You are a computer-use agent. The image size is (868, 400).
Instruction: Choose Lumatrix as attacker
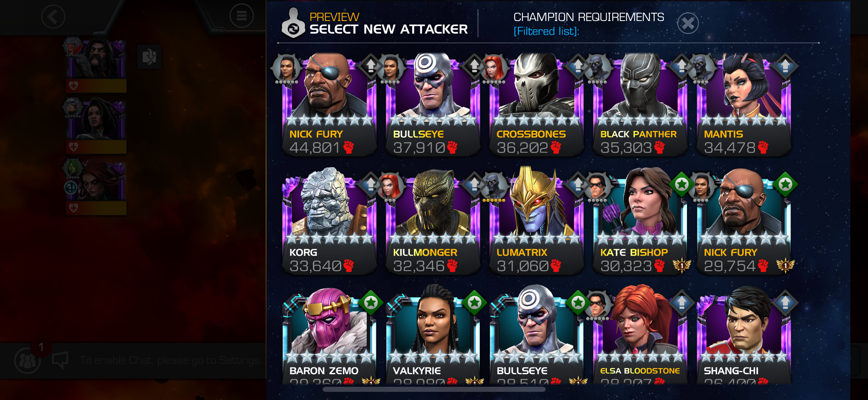(x=537, y=221)
